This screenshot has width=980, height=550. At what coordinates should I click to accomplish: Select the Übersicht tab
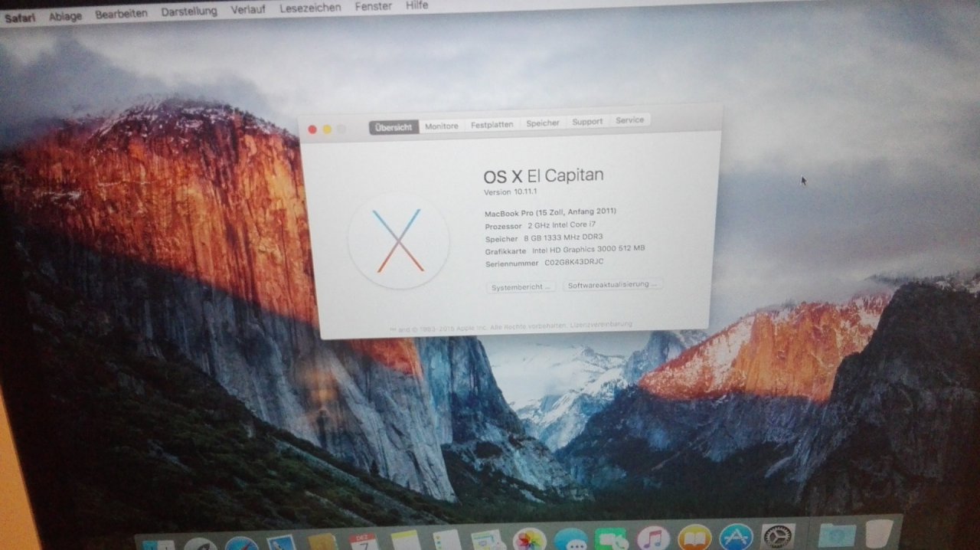coord(394,127)
